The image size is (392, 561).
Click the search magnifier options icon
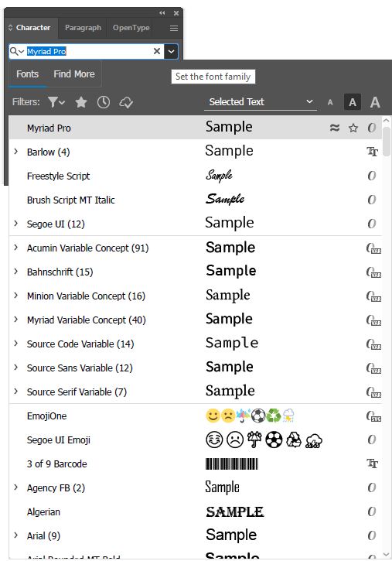coord(17,52)
